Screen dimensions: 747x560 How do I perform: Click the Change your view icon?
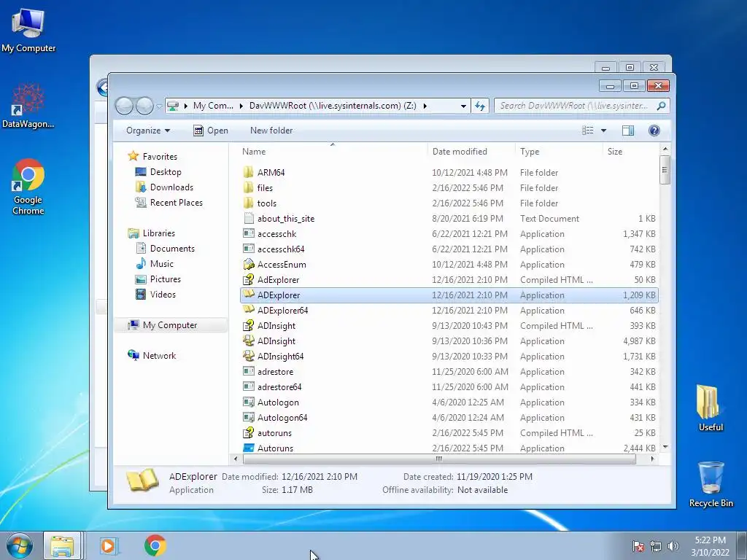coord(588,131)
